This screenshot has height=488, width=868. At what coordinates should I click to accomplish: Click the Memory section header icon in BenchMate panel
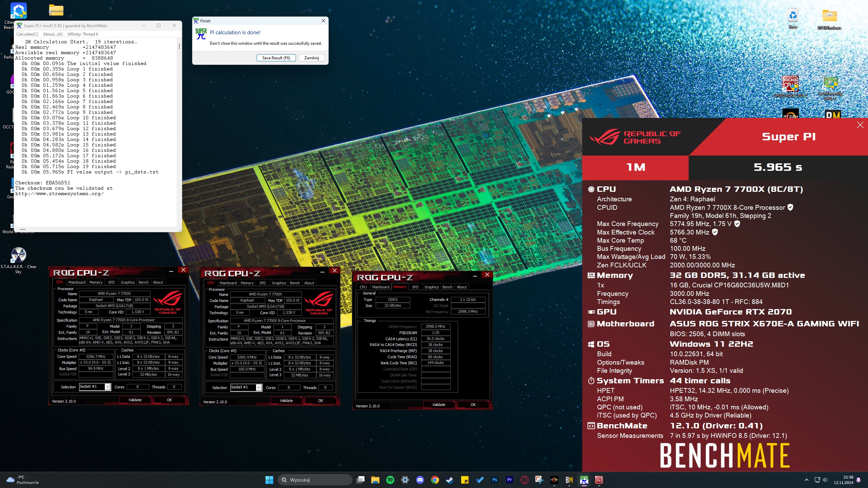(591, 276)
